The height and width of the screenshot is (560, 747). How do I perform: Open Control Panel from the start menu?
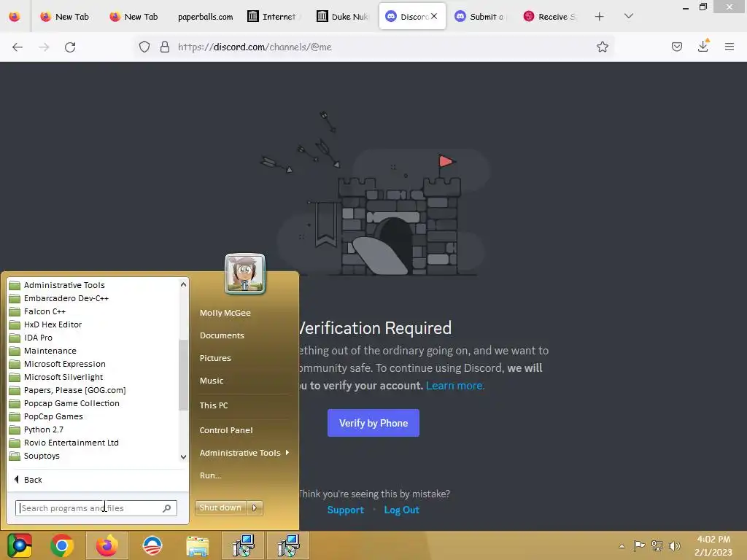pyautogui.click(x=226, y=430)
